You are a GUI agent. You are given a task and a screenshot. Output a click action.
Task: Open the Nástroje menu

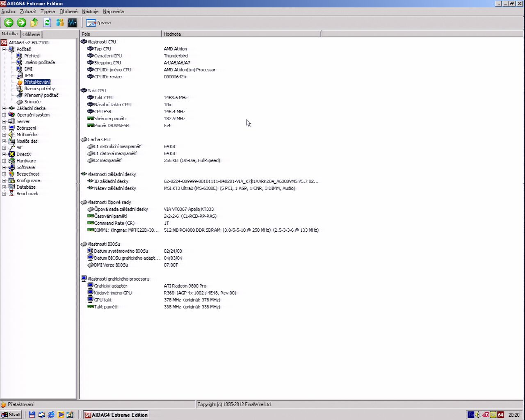(x=90, y=11)
